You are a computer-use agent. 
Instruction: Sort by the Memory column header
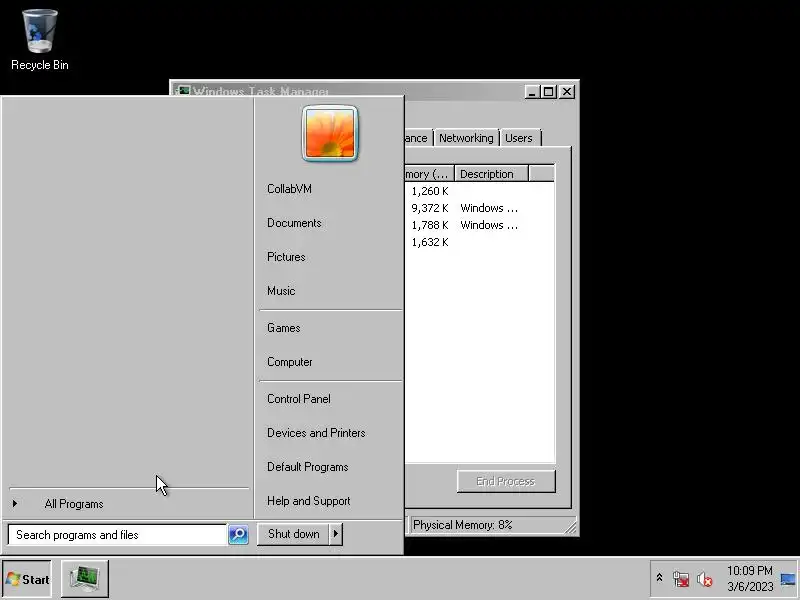428,174
